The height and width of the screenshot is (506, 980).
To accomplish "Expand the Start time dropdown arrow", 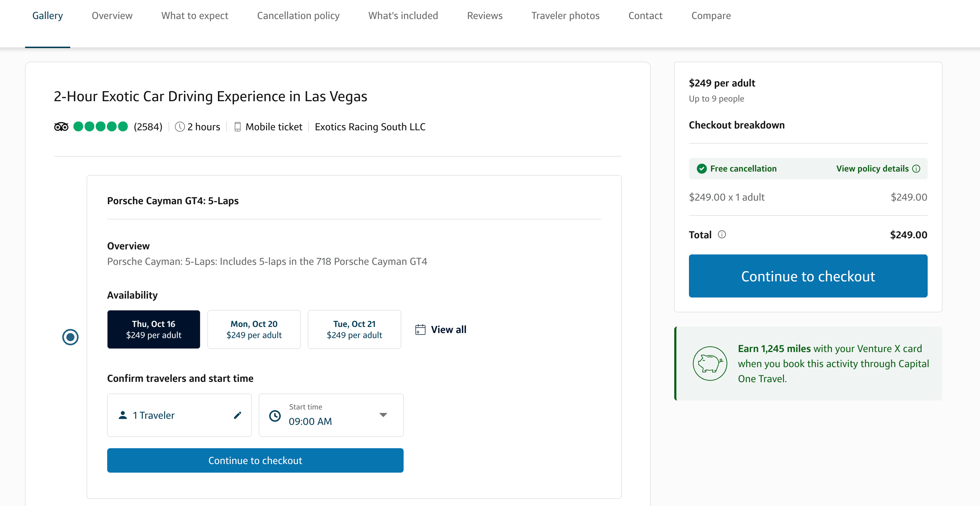I will coord(383,415).
